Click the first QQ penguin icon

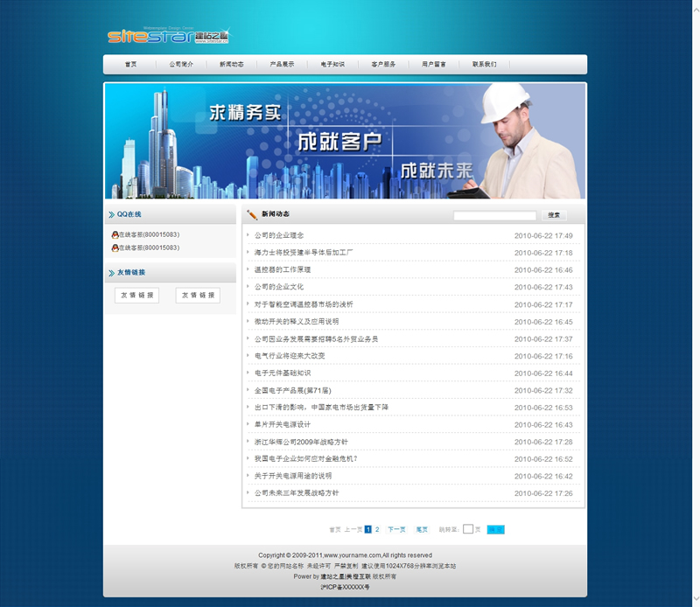(115, 234)
